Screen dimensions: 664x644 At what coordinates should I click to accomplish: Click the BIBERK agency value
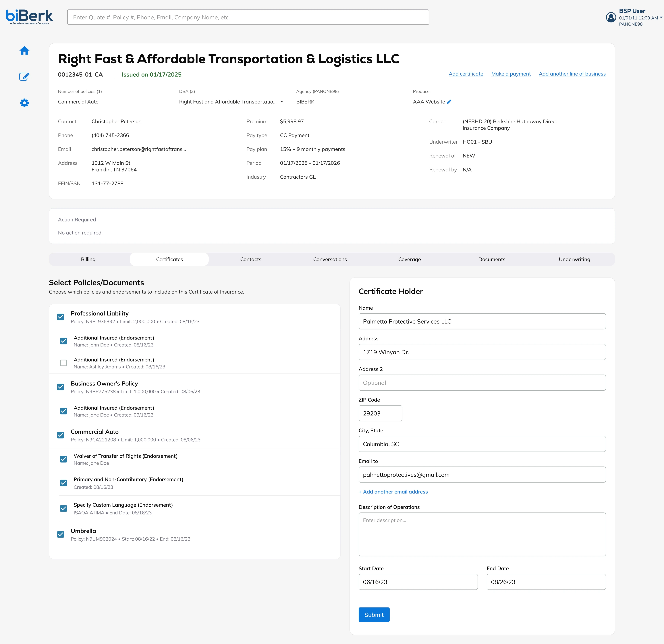pos(305,102)
